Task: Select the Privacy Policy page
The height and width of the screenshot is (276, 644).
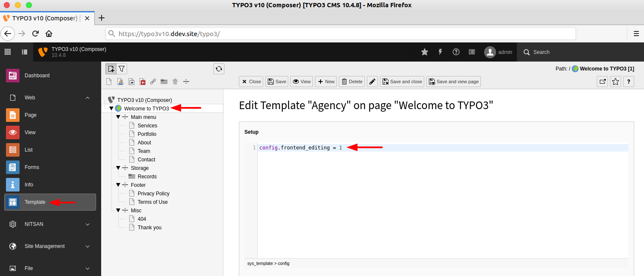Action: coord(153,194)
